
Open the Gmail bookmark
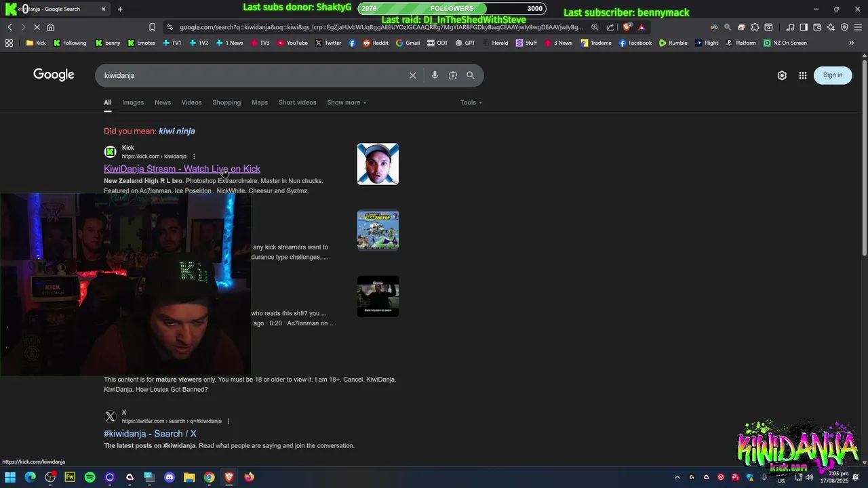tap(408, 43)
